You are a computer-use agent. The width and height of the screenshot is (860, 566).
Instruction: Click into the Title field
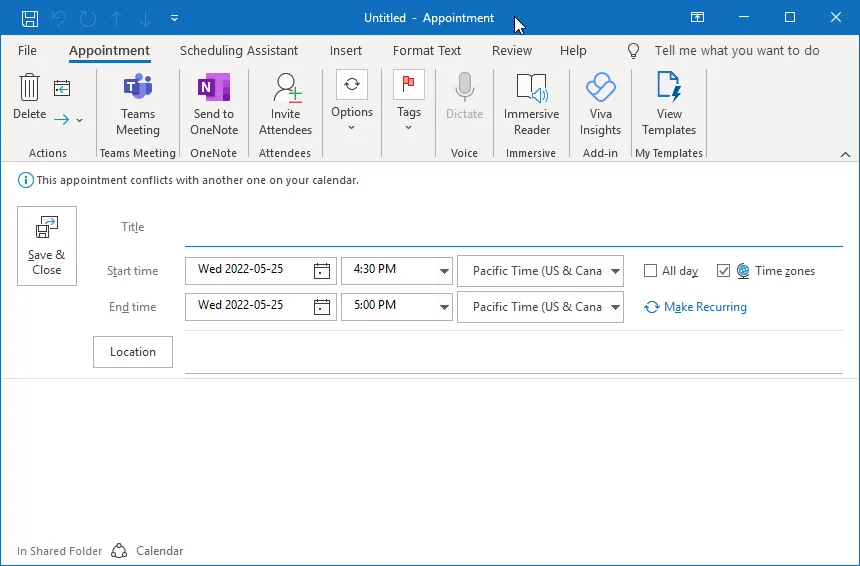point(514,229)
